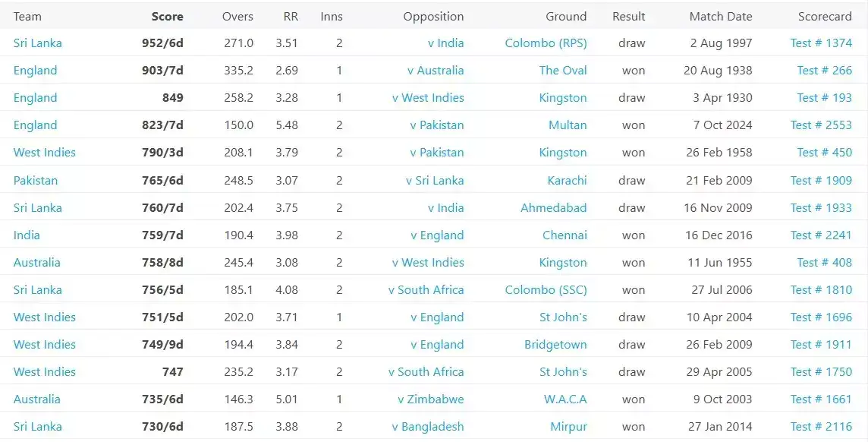Sort table by the Score column header

point(167,16)
